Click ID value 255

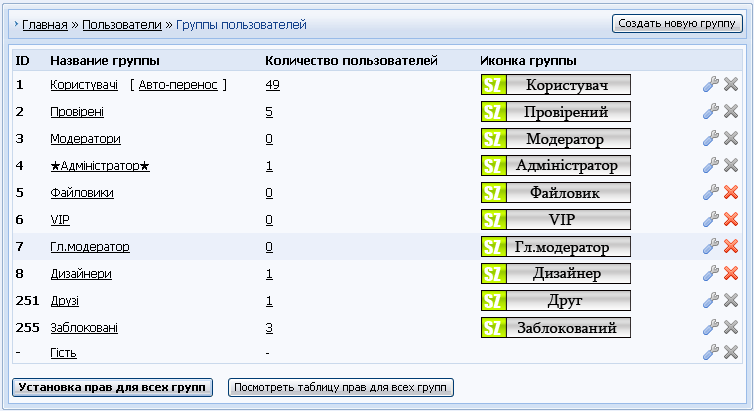click(27, 327)
